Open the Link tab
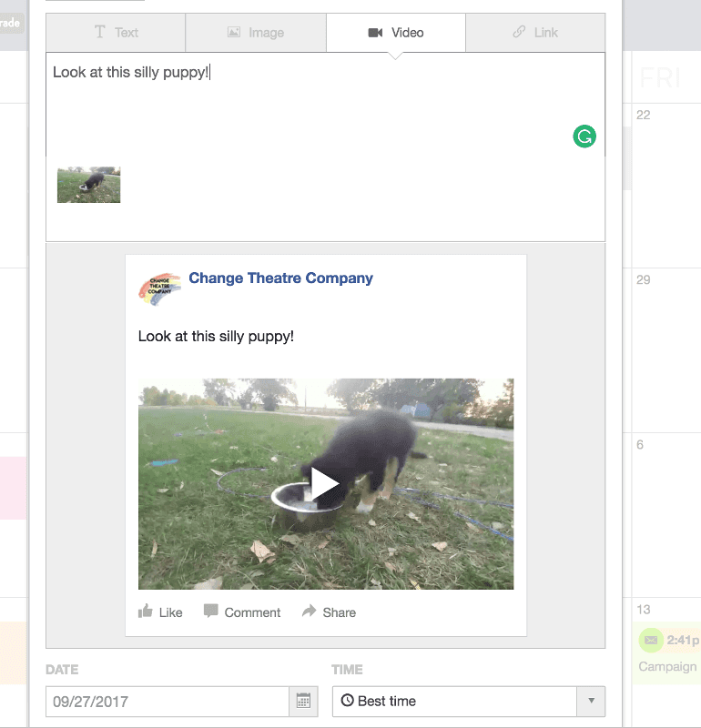The image size is (701, 728). 535,33
